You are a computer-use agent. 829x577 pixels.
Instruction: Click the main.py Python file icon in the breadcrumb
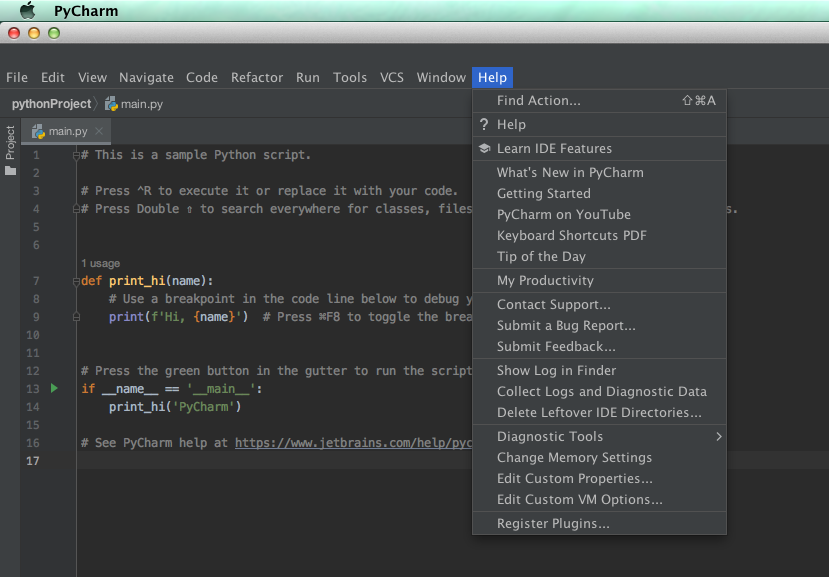point(111,104)
